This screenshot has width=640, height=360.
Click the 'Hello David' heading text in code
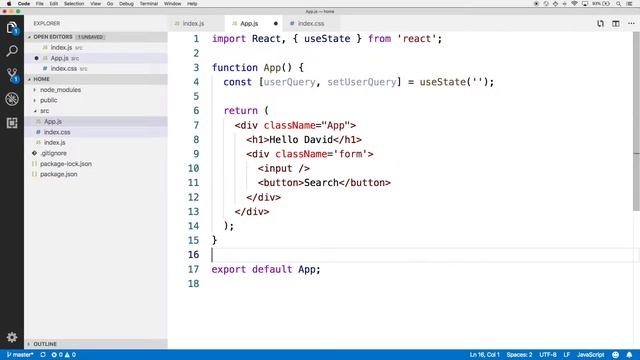click(x=301, y=140)
